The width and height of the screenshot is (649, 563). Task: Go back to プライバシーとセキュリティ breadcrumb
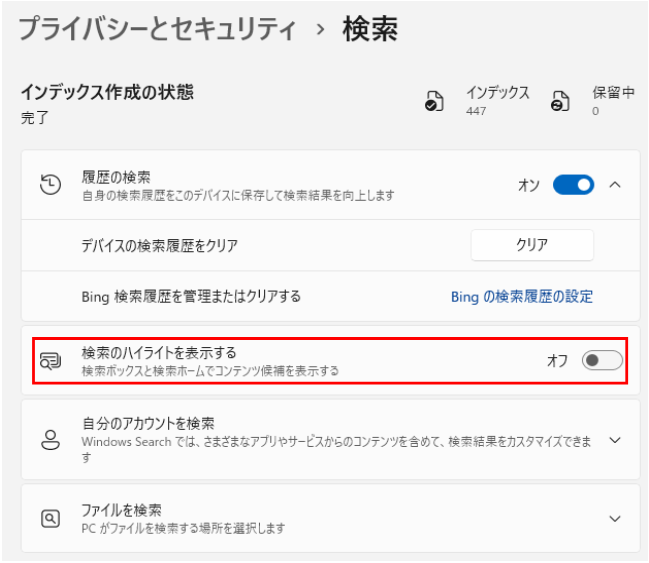(x=159, y=29)
